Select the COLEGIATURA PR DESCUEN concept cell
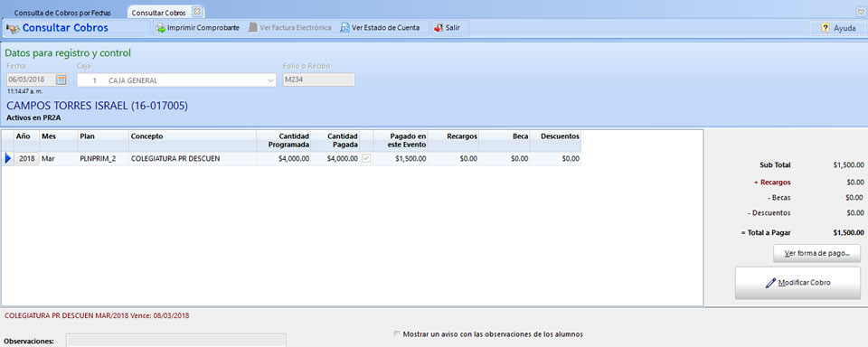The width and height of the screenshot is (868, 347). click(x=193, y=159)
